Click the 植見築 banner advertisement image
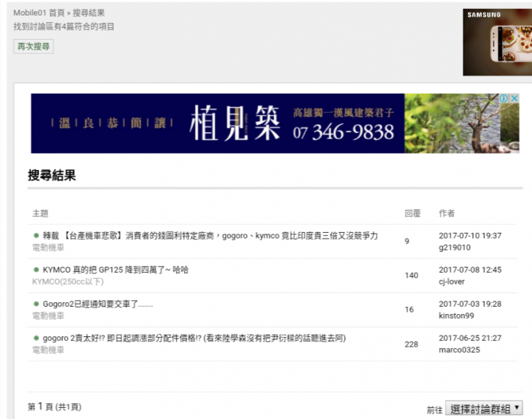The height and width of the screenshot is (419, 532). 275,123
